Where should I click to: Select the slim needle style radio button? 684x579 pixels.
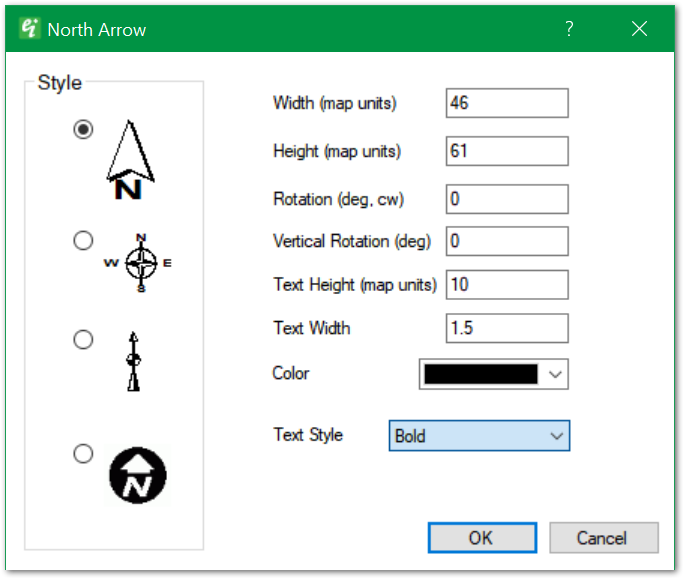point(84,340)
